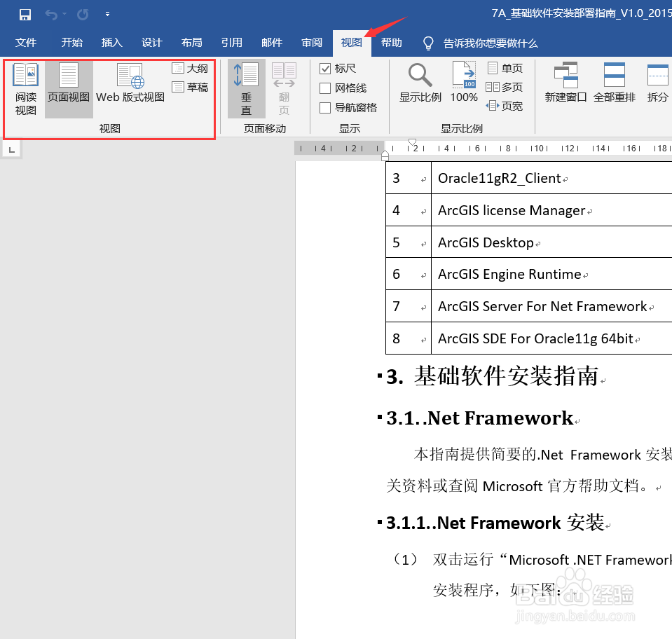Screen dimensions: 672x639
Task: Click the first line indent marker on ruler
Action: (x=412, y=142)
